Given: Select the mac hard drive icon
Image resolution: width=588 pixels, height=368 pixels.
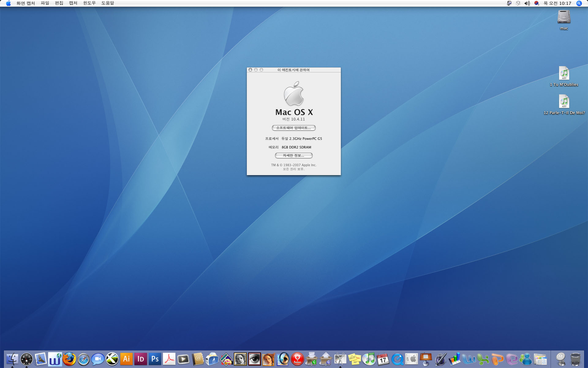Looking at the screenshot, I should pos(564,17).
